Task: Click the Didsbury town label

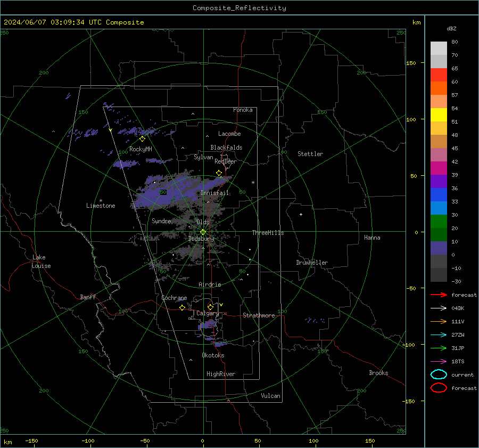Action: [201, 239]
